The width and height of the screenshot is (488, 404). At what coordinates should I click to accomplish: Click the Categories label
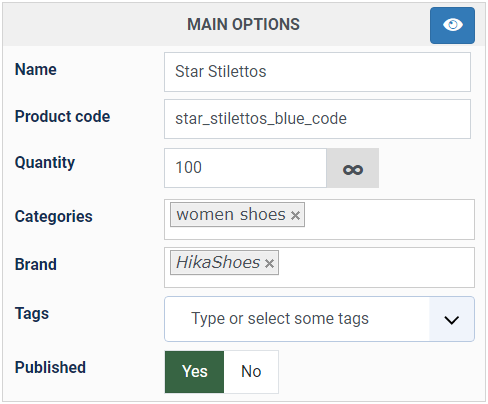[54, 217]
